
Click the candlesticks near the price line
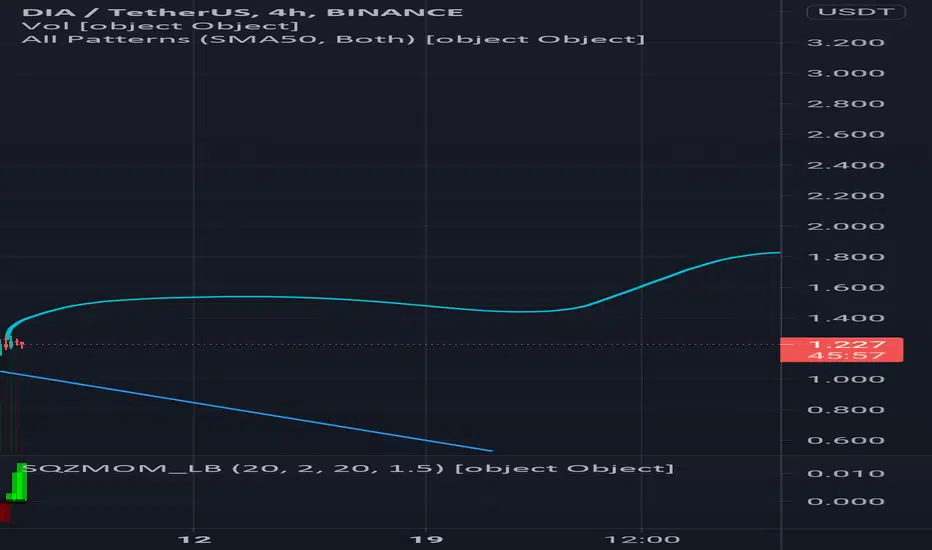(12, 343)
